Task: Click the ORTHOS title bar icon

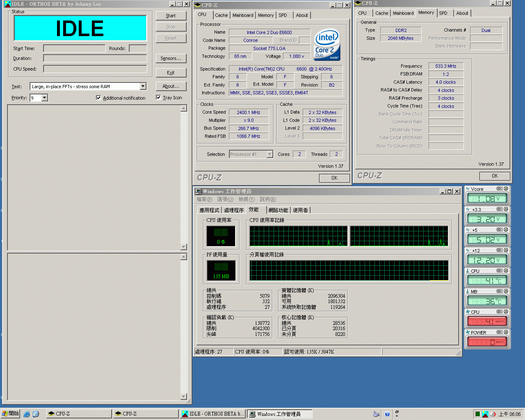Action: point(8,4)
